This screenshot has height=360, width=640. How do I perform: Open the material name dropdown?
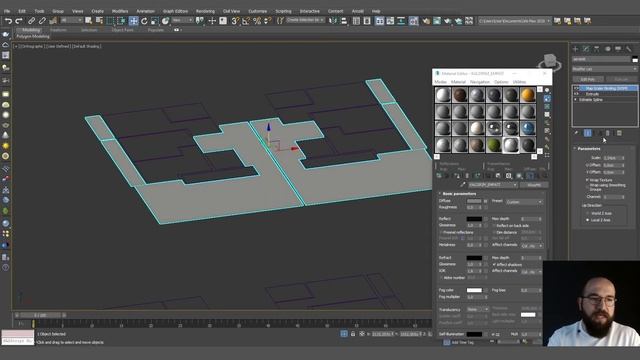(493, 185)
